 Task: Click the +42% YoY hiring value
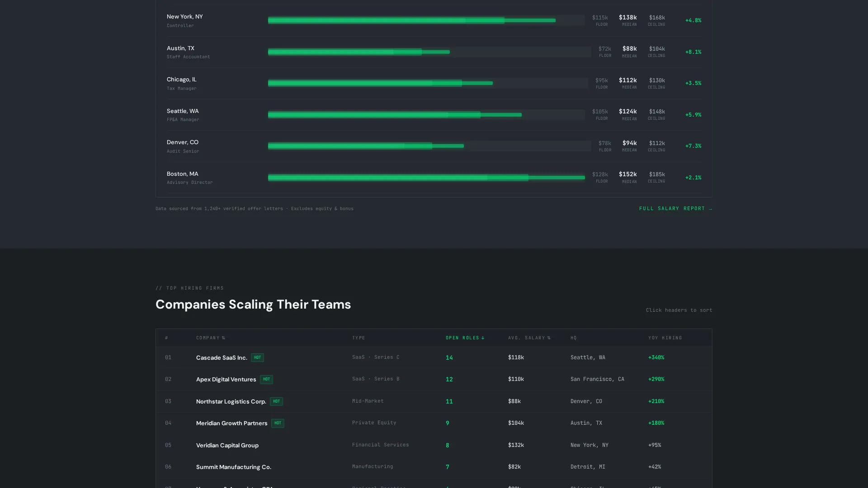point(654,467)
